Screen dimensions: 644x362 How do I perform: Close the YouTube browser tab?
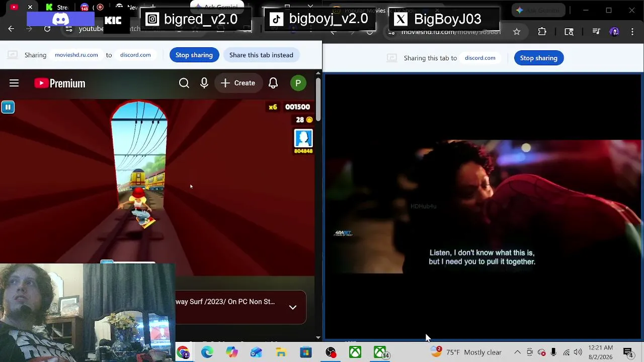tap(30, 7)
